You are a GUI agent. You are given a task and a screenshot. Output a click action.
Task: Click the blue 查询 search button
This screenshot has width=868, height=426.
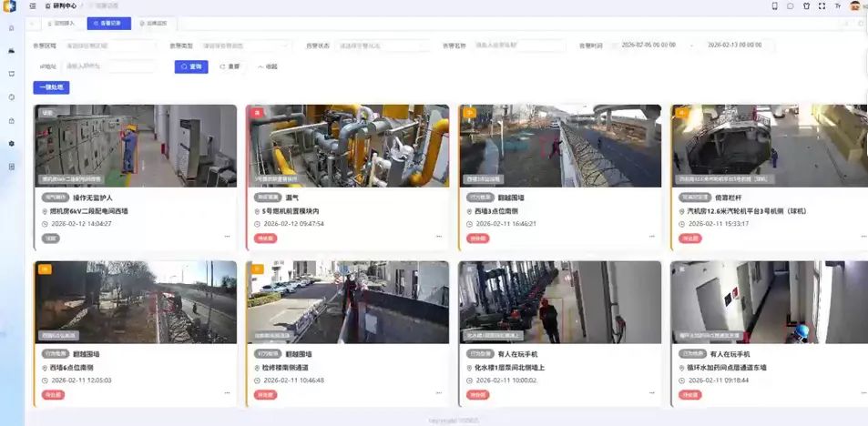pos(191,66)
